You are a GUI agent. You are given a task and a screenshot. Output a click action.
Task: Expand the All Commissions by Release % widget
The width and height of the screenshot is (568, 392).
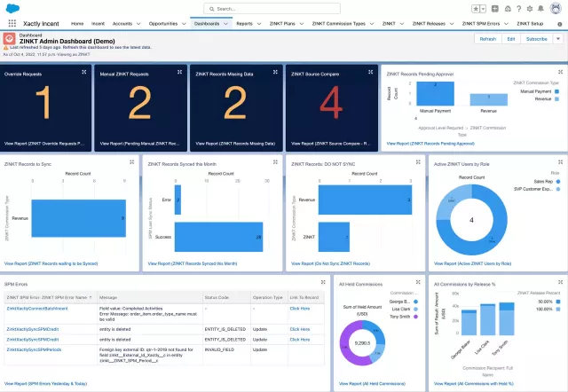pyautogui.click(x=560, y=282)
